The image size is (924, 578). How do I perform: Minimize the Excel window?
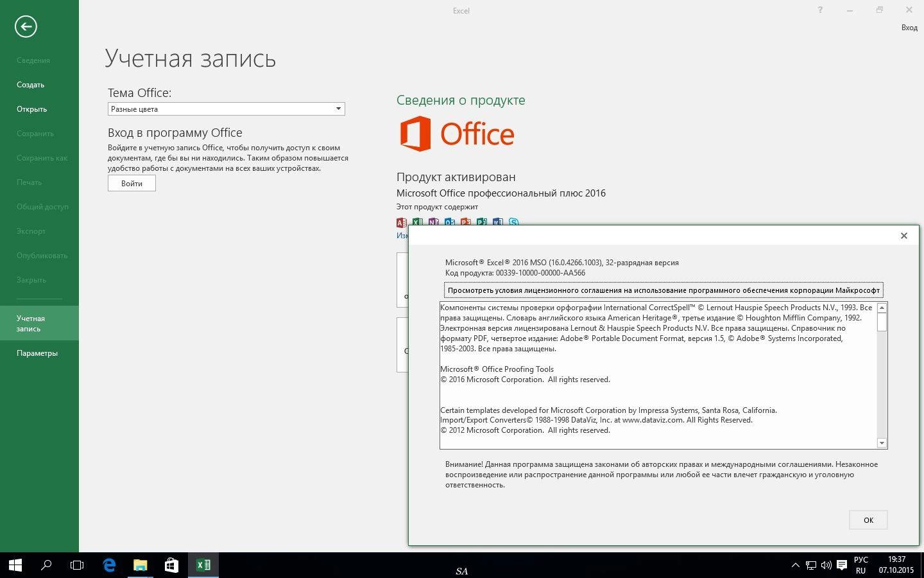click(850, 10)
